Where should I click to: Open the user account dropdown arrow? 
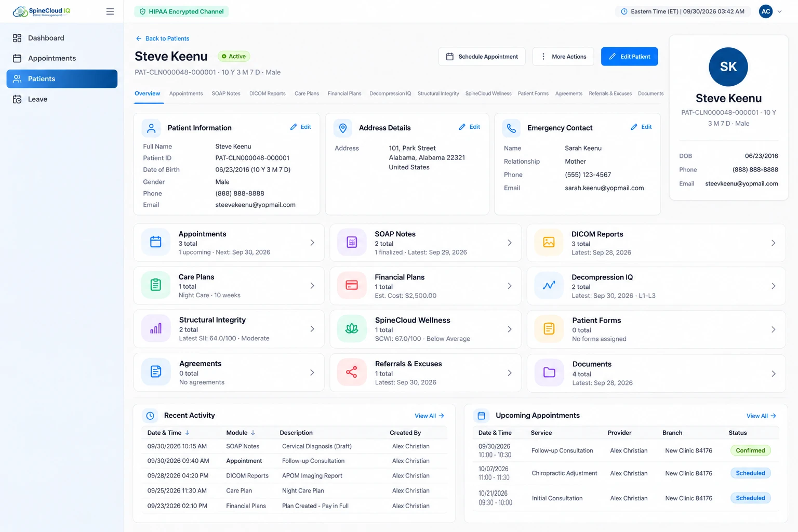coord(779,11)
